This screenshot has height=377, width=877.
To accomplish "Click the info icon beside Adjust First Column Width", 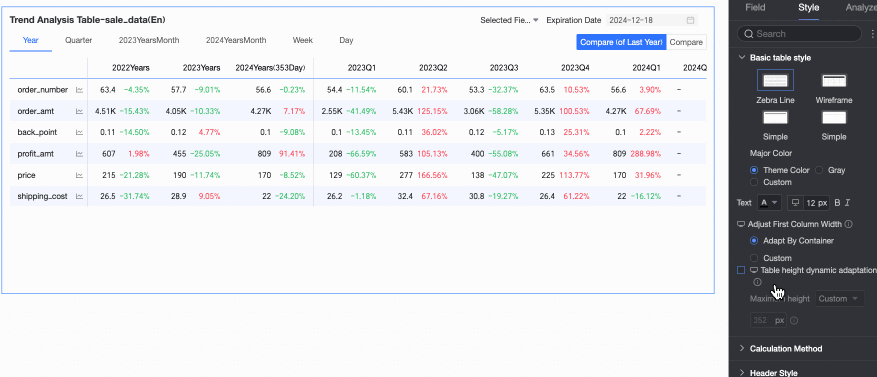I will click(848, 224).
